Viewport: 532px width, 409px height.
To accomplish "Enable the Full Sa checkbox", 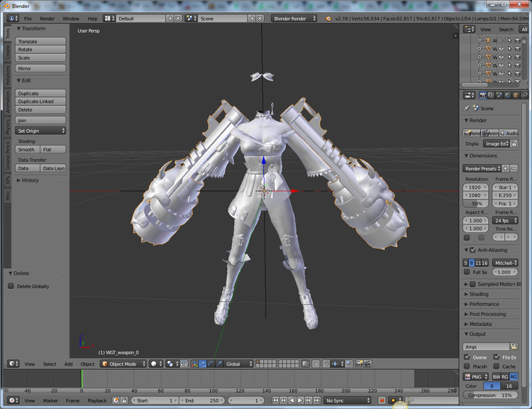I will pyautogui.click(x=467, y=272).
